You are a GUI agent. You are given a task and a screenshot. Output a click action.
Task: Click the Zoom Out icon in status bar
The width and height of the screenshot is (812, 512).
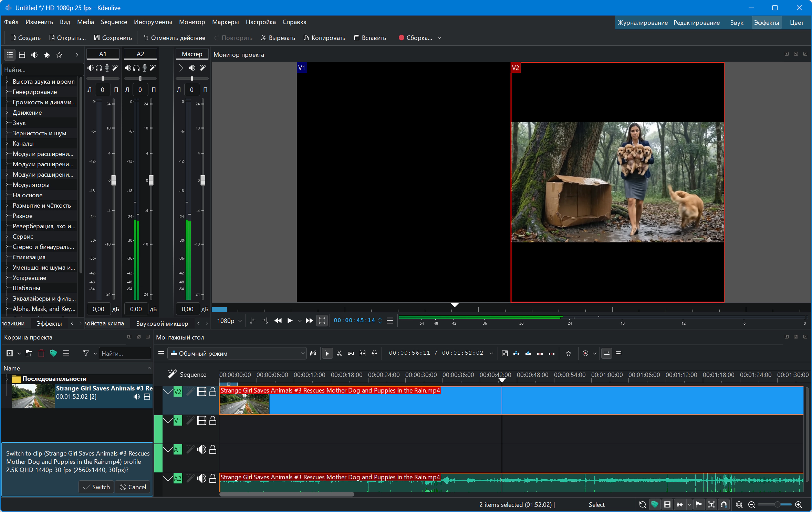(752, 505)
